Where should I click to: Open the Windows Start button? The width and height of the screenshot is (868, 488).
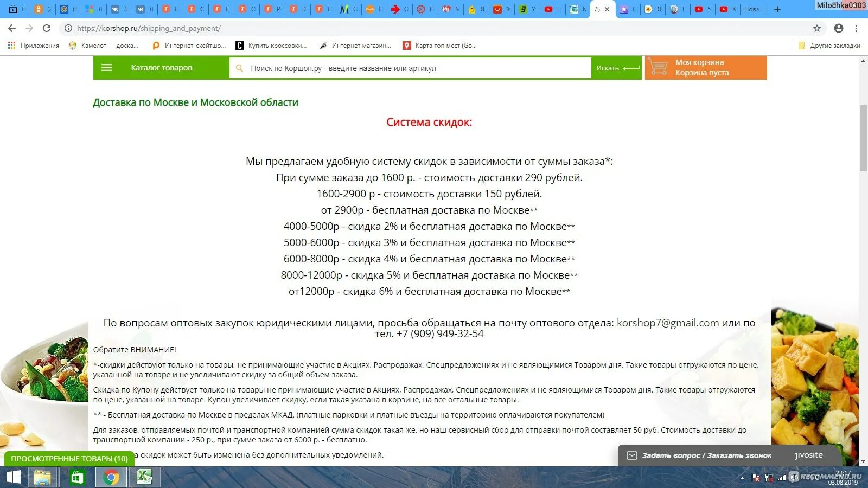(13, 477)
